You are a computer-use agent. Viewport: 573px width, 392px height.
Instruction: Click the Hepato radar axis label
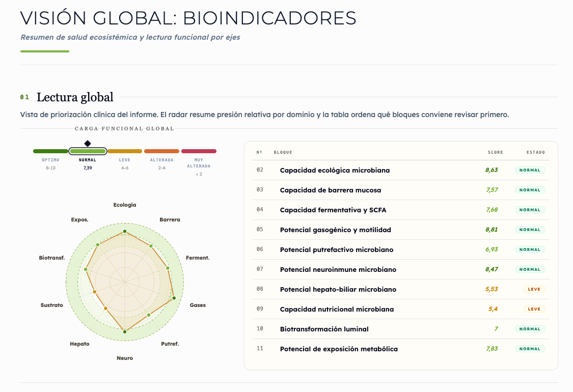tap(79, 344)
